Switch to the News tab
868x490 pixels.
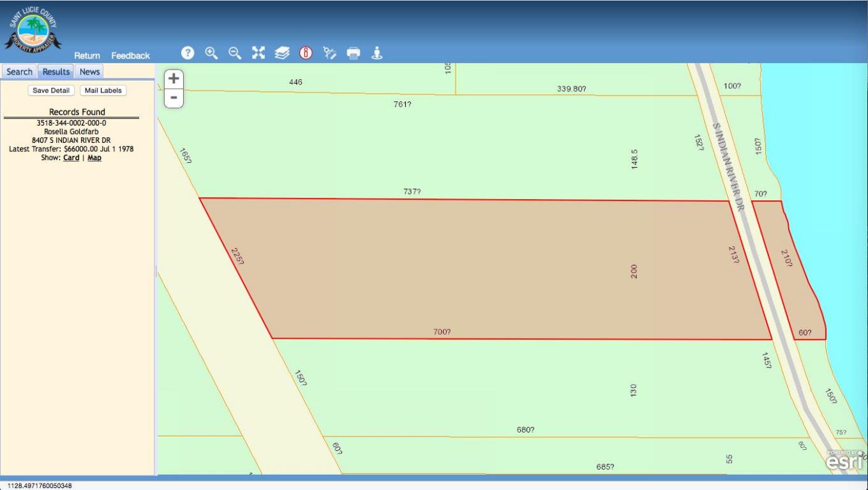coord(89,71)
